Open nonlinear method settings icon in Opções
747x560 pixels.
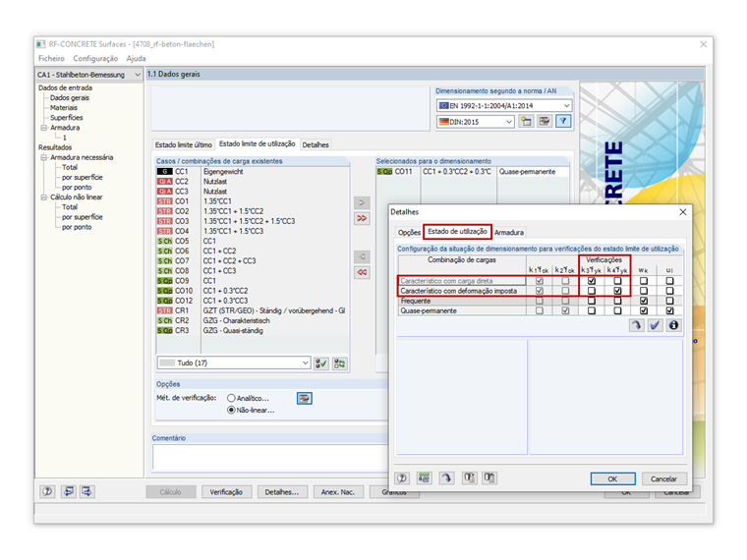[305, 398]
